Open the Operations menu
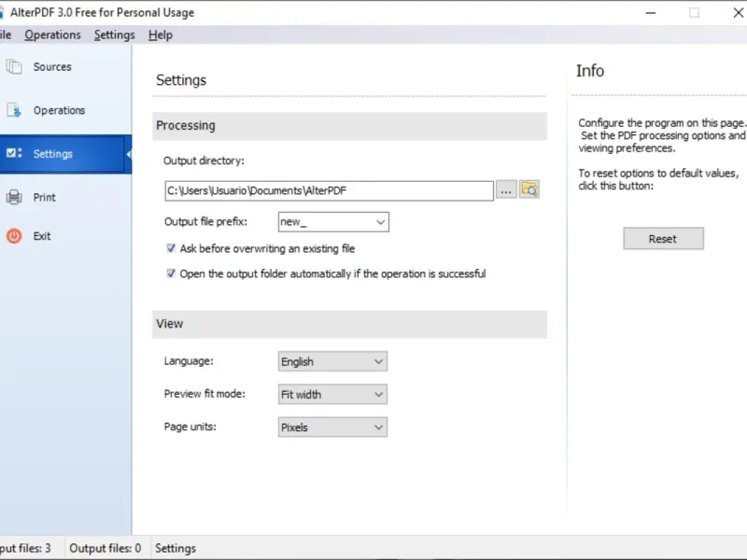The image size is (747, 560). pos(52,35)
